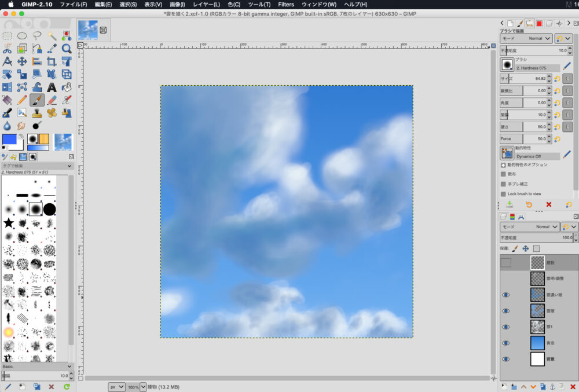This screenshot has height=392, width=579.
Task: Activate the Pencil tool
Action: pyautogui.click(x=22, y=100)
